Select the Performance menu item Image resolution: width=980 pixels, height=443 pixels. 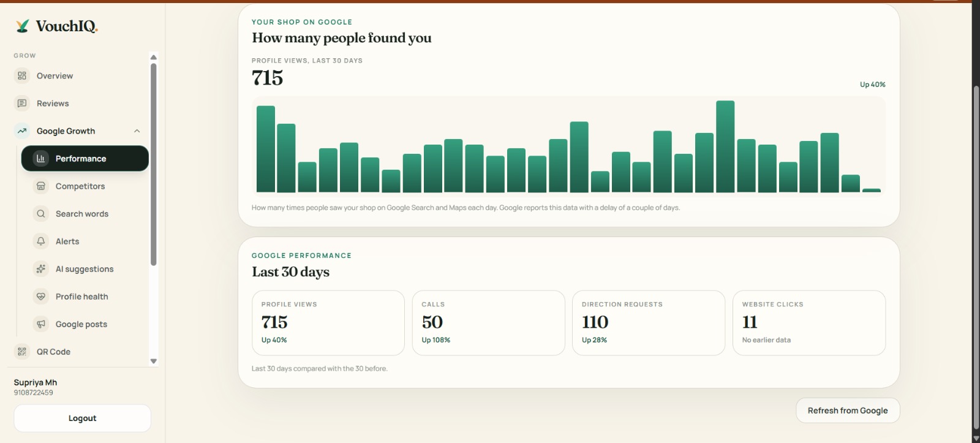[85, 158]
